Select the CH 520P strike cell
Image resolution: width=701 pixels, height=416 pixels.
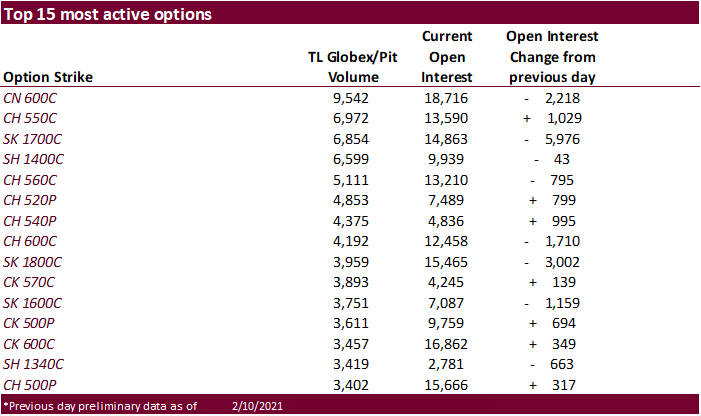click(x=31, y=199)
